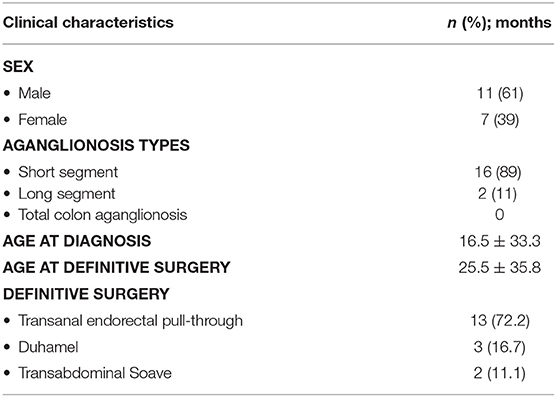Click the Transanal endorectal pull-through label
This screenshot has height=397, width=556.
tap(130, 321)
